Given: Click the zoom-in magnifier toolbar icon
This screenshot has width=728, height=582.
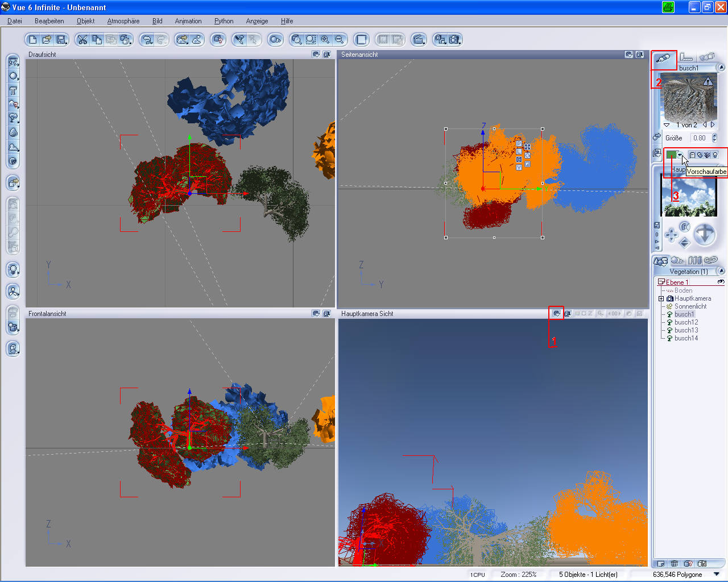Looking at the screenshot, I should [x=325, y=40].
